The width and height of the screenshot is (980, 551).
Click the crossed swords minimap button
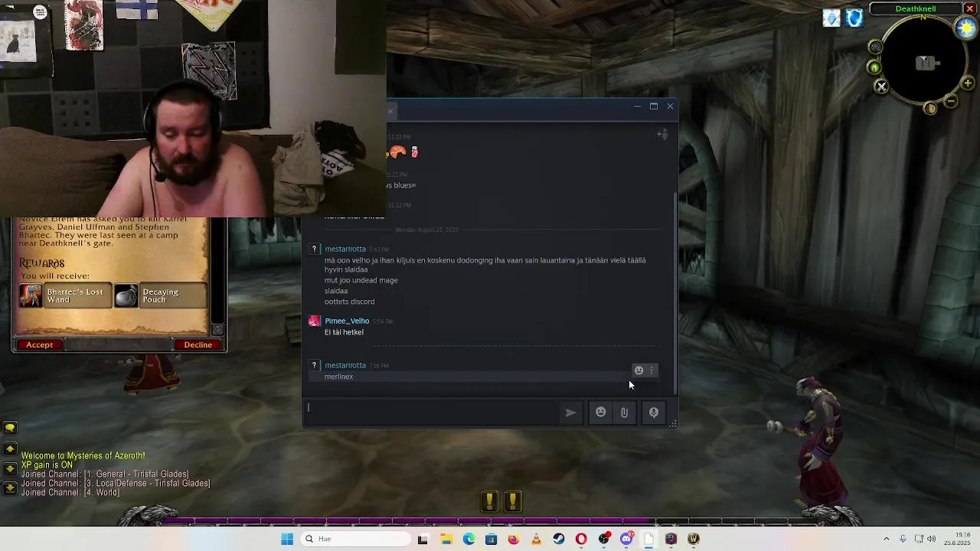pos(881,86)
